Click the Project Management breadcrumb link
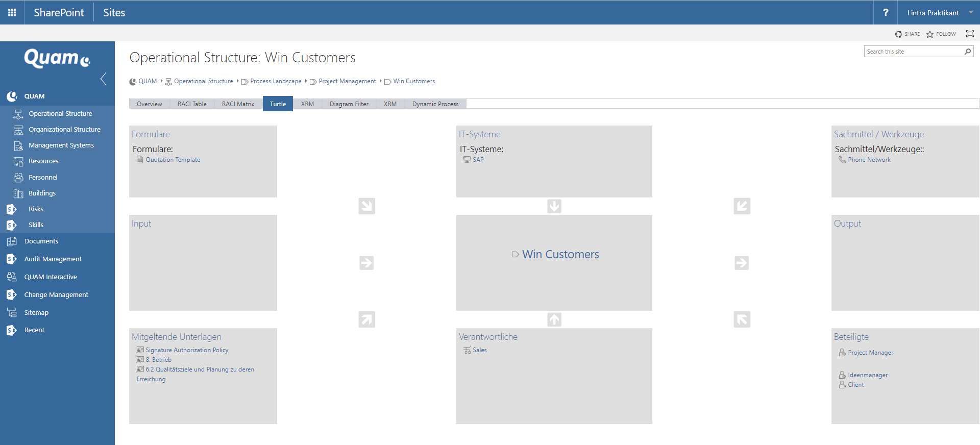The width and height of the screenshot is (980, 445). (x=347, y=81)
